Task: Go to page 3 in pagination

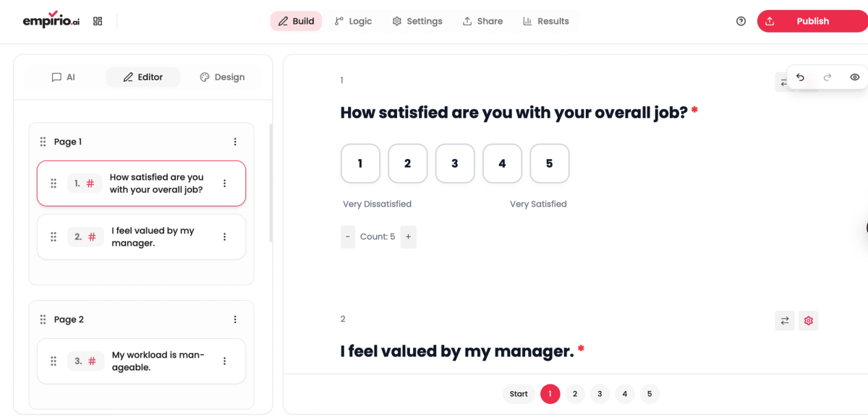Action: 600,394
